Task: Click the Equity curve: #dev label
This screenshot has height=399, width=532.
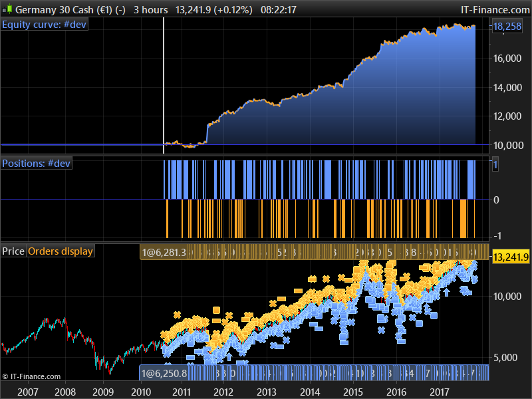Action: point(45,25)
